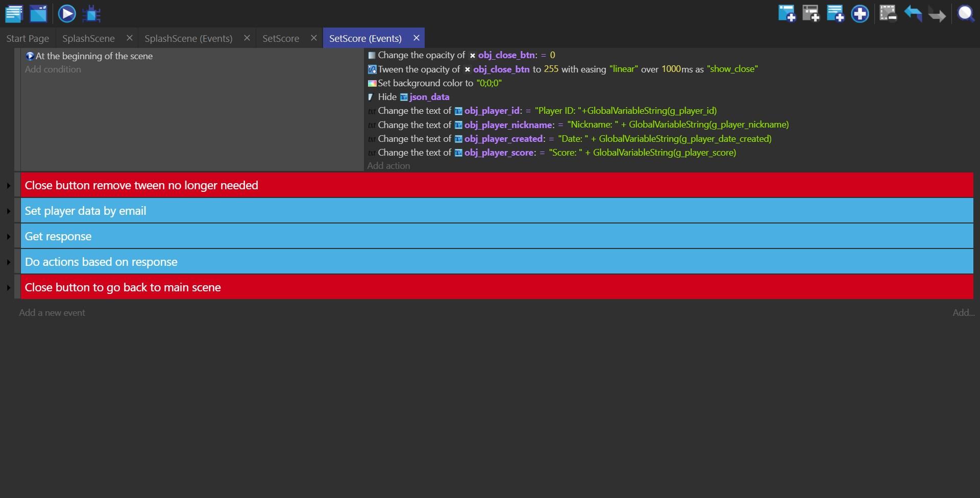
Task: Redo the last undone change
Action: point(937,13)
